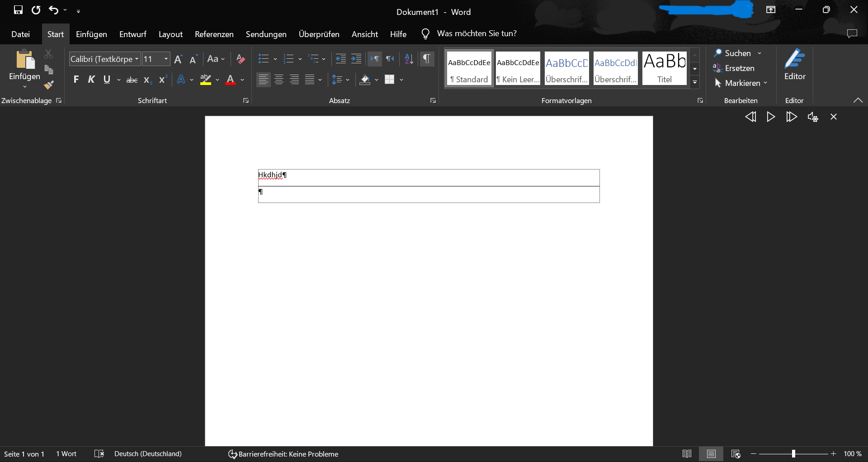The width and height of the screenshot is (868, 462).
Task: Open the Editor pen icon
Action: point(795,65)
